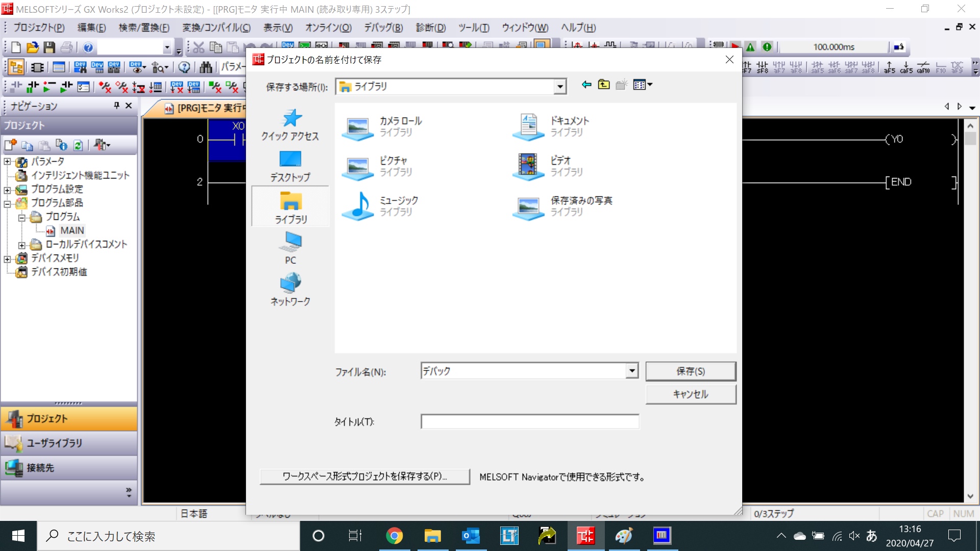Click the refresh icon in project toolbar
This screenshot has width=980, height=551.
pos(78,145)
